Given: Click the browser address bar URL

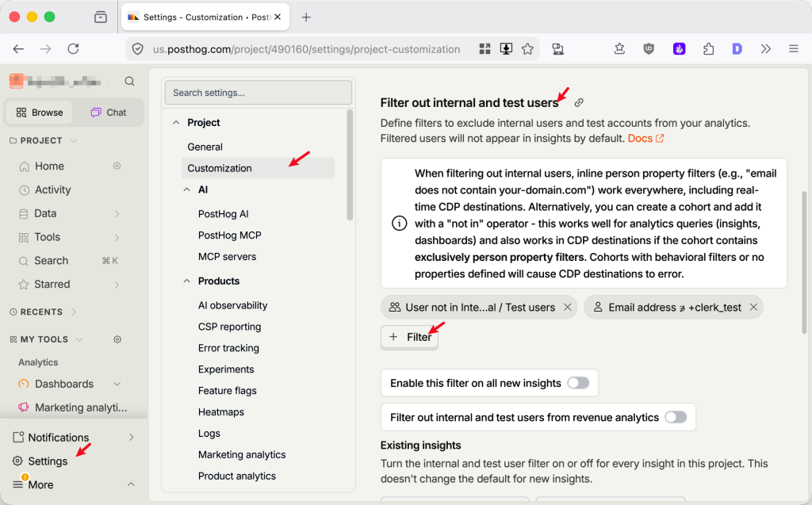Looking at the screenshot, I should click(x=306, y=48).
